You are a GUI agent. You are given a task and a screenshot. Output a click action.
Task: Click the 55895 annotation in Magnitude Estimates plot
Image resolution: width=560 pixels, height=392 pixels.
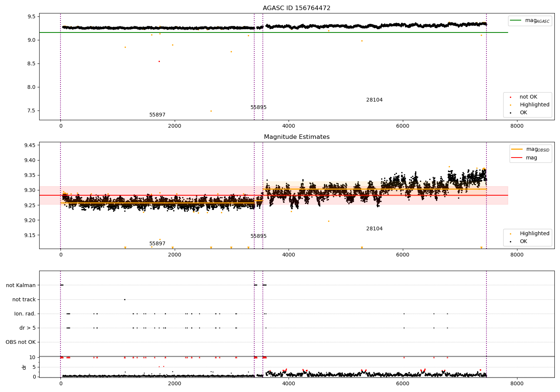coord(258,236)
